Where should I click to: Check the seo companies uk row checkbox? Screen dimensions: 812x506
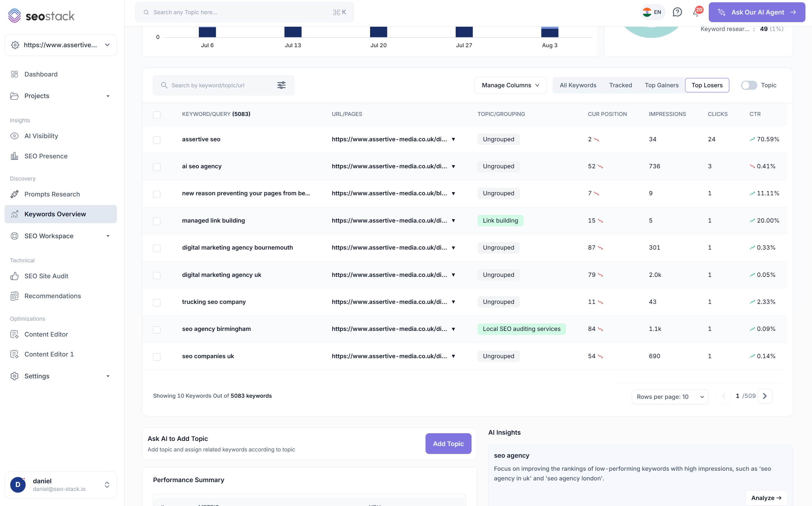coord(157,357)
